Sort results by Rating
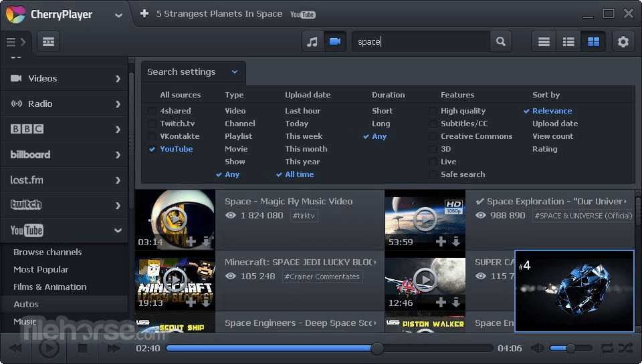 544,149
